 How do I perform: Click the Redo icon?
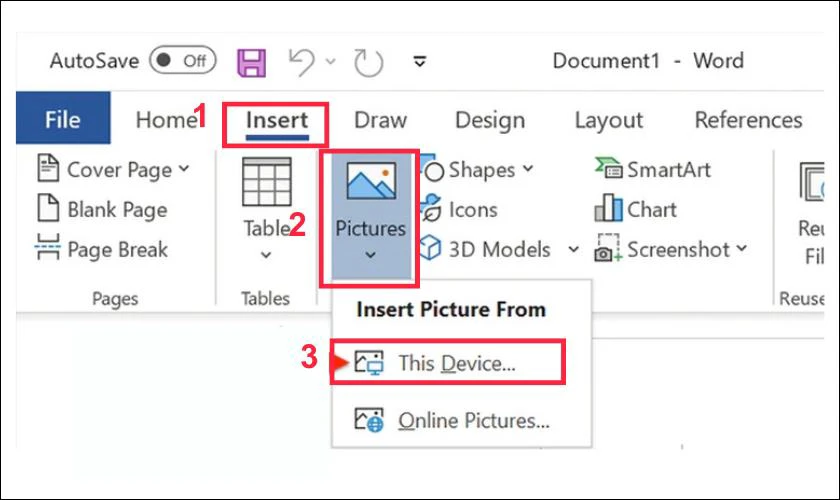(x=368, y=61)
